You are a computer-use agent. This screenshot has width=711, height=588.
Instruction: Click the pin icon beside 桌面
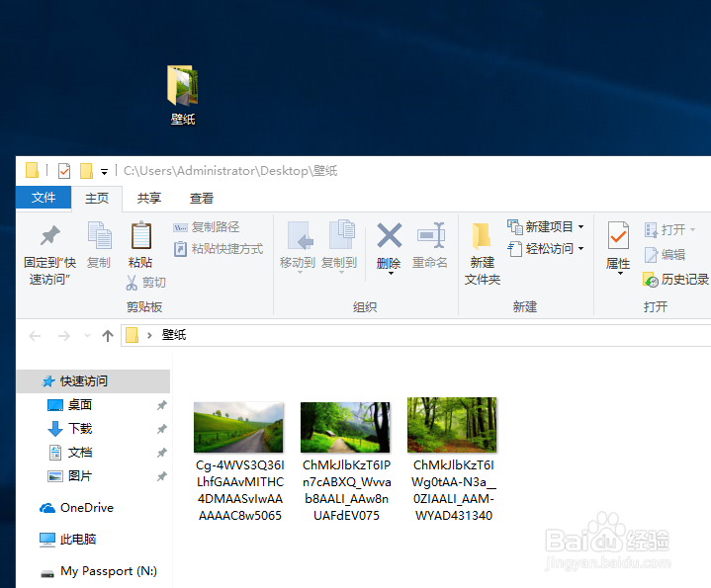point(162,405)
